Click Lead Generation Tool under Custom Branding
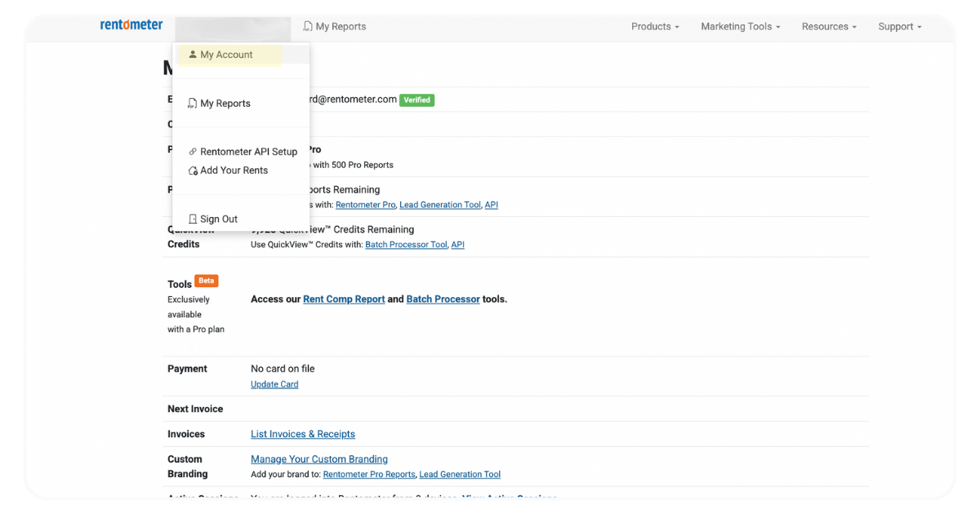The image size is (980, 514). point(460,475)
